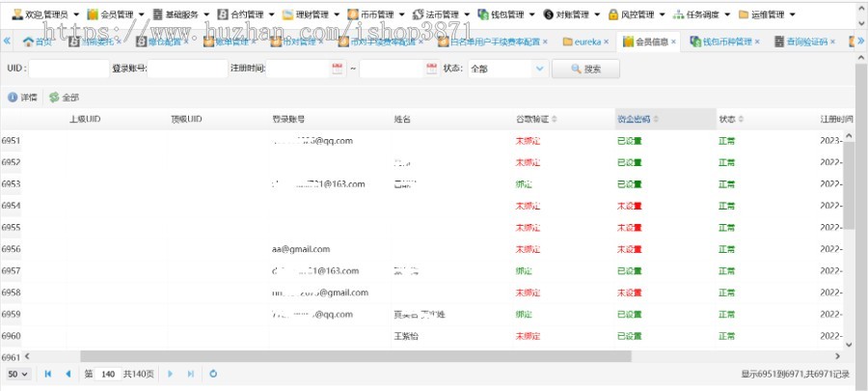Close the 钱包币种管理 tab
868x391 pixels.
757,42
